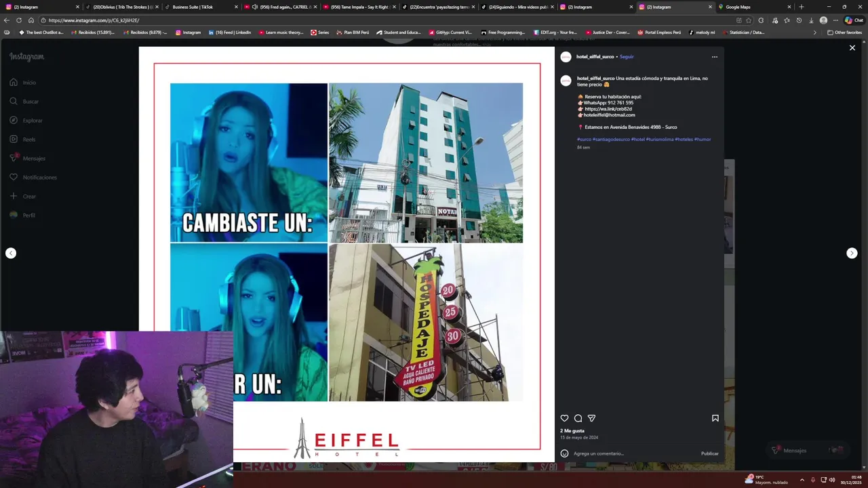This screenshot has width=868, height=488.
Task: Open hotel_eiffel_surco profile from post header
Action: (595, 57)
